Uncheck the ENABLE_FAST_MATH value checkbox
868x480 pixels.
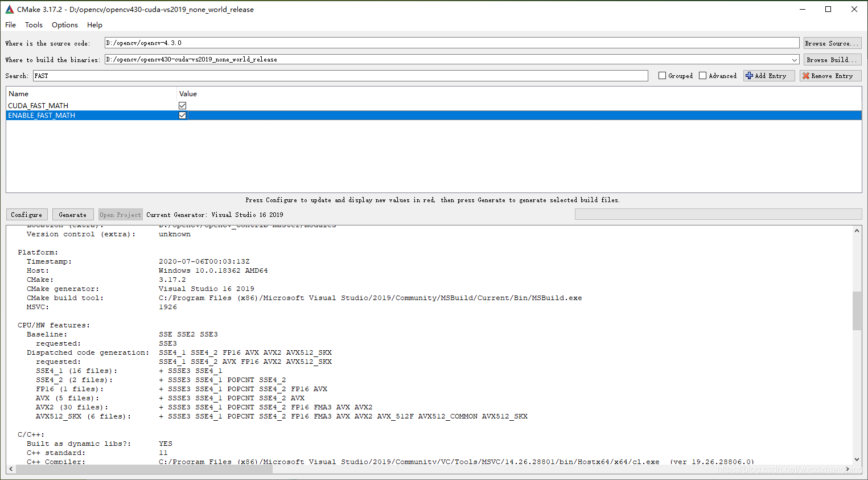point(183,116)
